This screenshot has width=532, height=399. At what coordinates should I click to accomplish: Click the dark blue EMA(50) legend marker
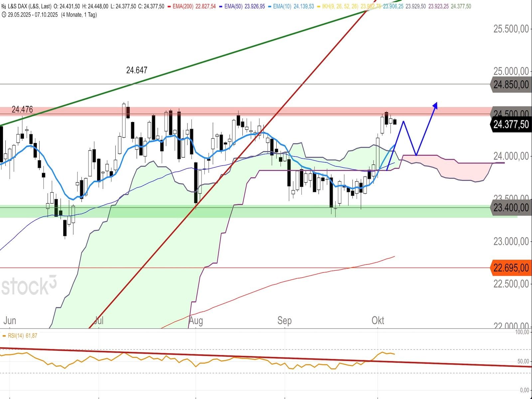[x=221, y=6]
